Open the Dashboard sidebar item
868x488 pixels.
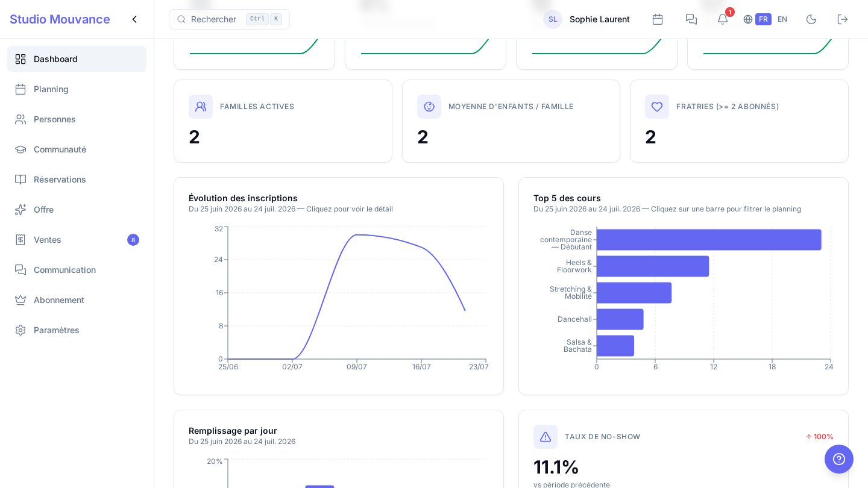pos(77,59)
